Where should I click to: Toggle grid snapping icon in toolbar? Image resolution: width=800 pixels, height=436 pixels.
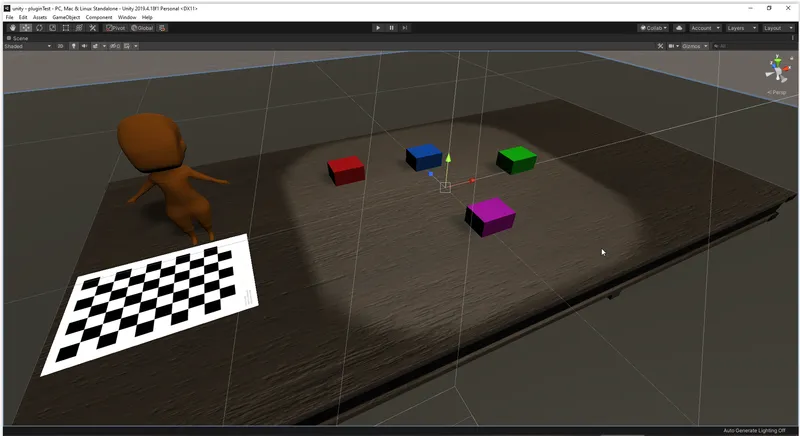162,28
